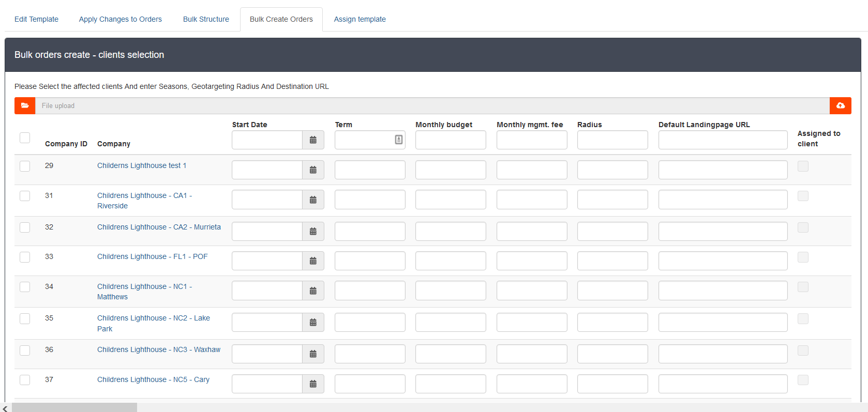Click the Company ID column header
This screenshot has height=412, width=868.
click(x=66, y=144)
